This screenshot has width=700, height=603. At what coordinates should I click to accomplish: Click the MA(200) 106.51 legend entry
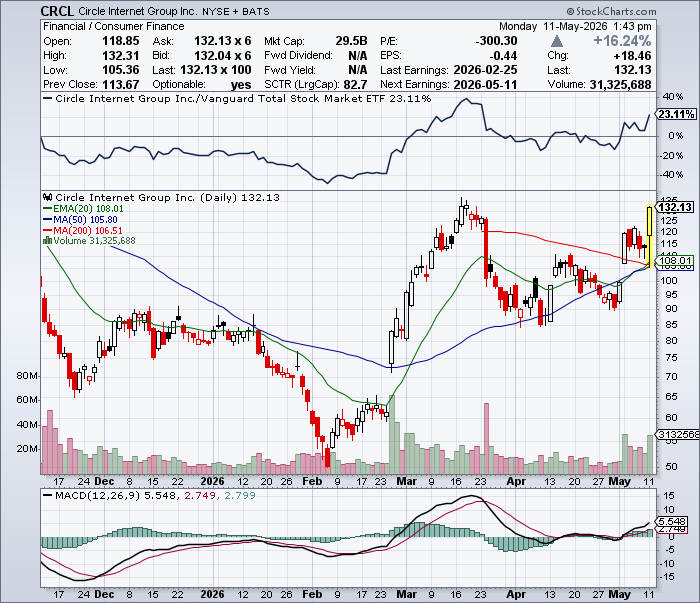coord(83,230)
